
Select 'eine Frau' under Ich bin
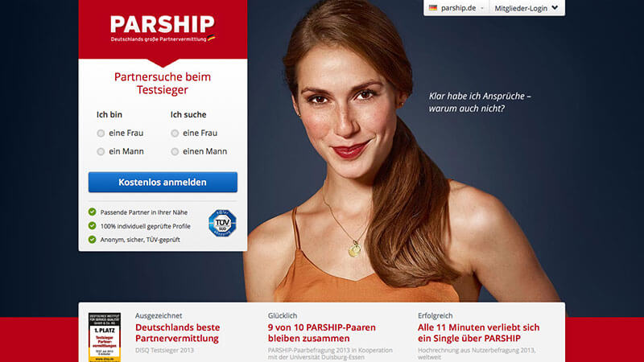pos(101,134)
